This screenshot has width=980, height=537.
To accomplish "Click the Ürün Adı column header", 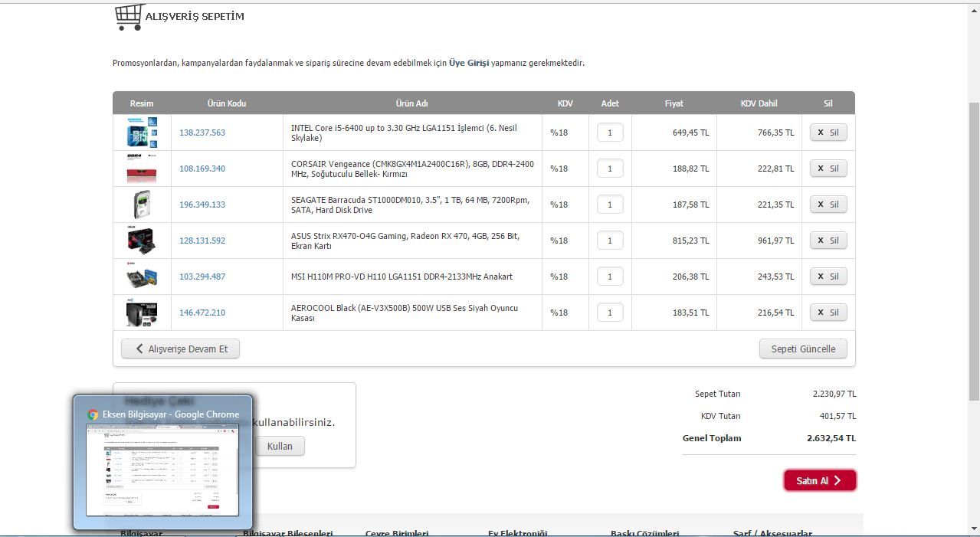I will (x=411, y=103).
